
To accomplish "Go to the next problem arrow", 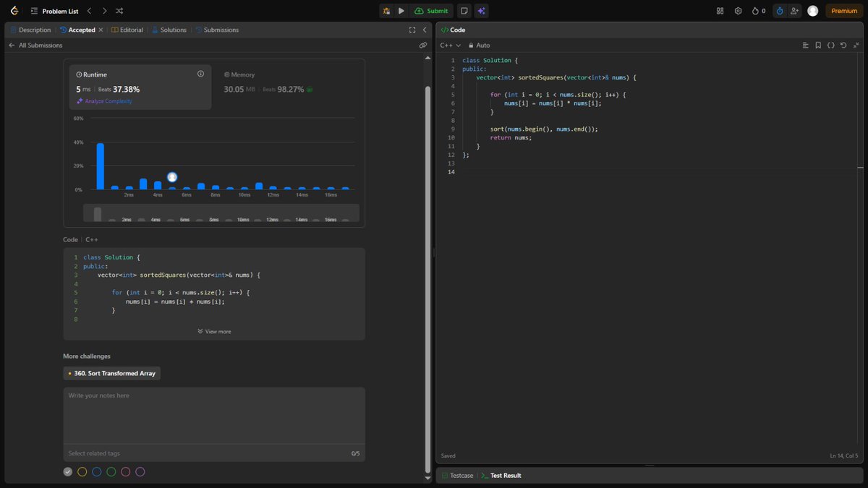I will click(x=104, y=11).
